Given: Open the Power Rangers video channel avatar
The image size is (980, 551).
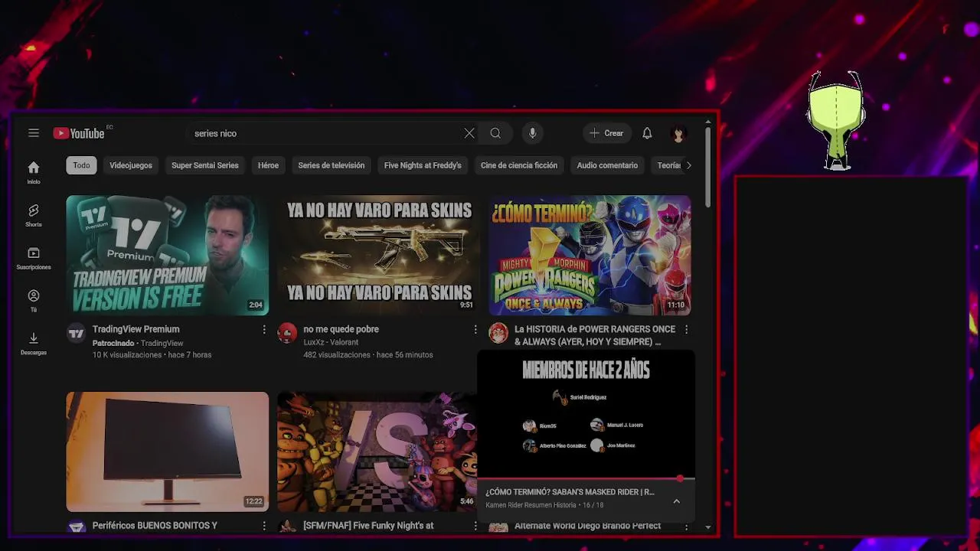Looking at the screenshot, I should tap(498, 333).
